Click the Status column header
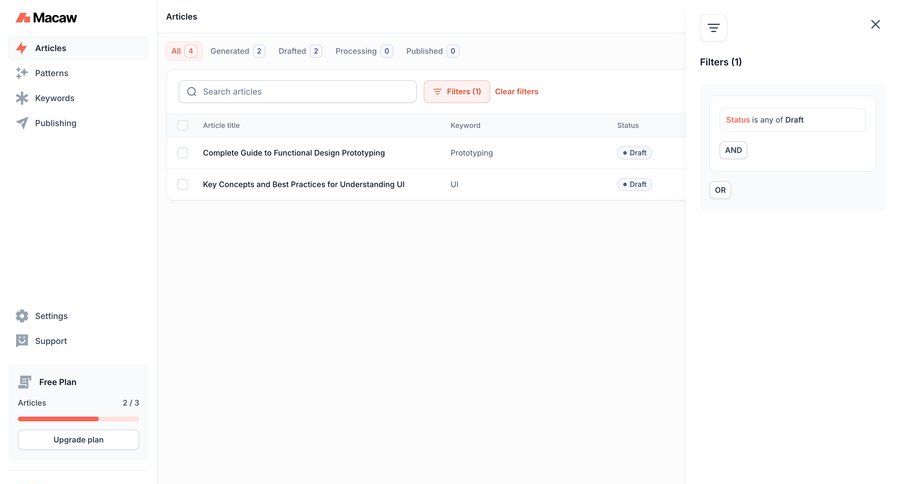 (x=628, y=125)
